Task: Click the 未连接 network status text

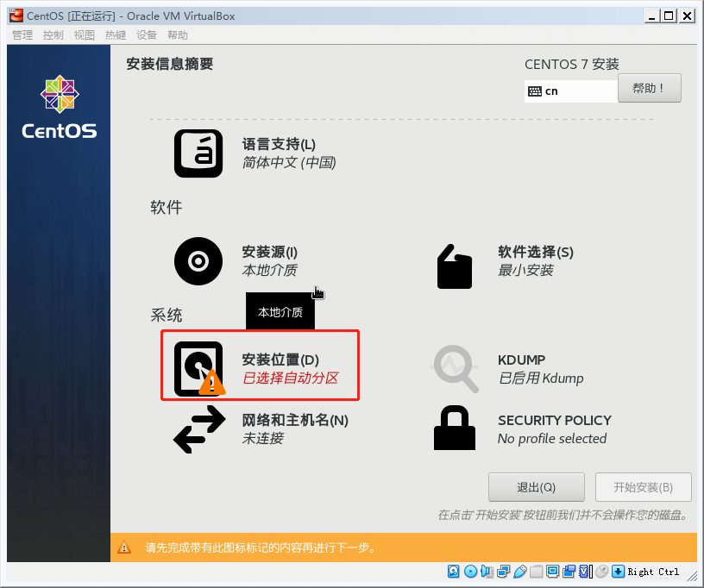Action: [x=262, y=438]
